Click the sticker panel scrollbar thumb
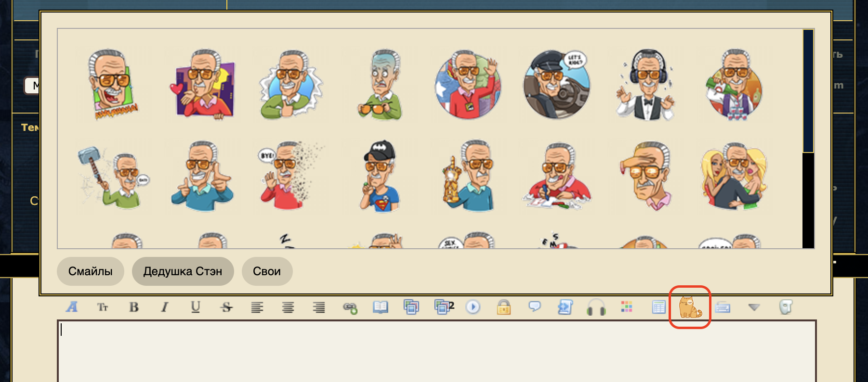 click(808, 91)
